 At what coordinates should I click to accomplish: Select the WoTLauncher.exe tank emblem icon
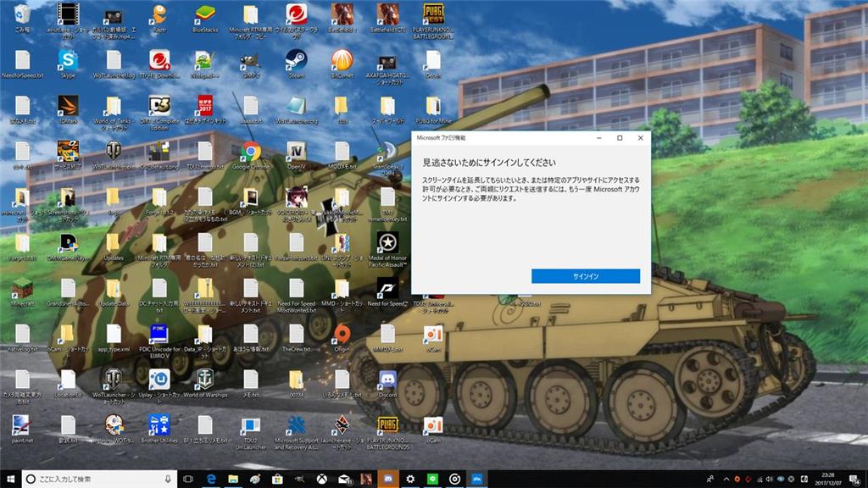point(114,156)
